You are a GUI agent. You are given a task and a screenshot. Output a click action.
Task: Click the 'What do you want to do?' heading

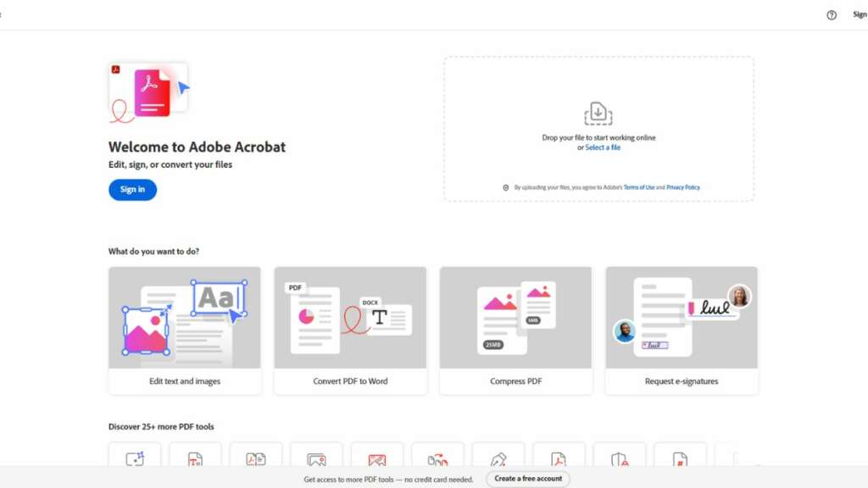point(154,251)
